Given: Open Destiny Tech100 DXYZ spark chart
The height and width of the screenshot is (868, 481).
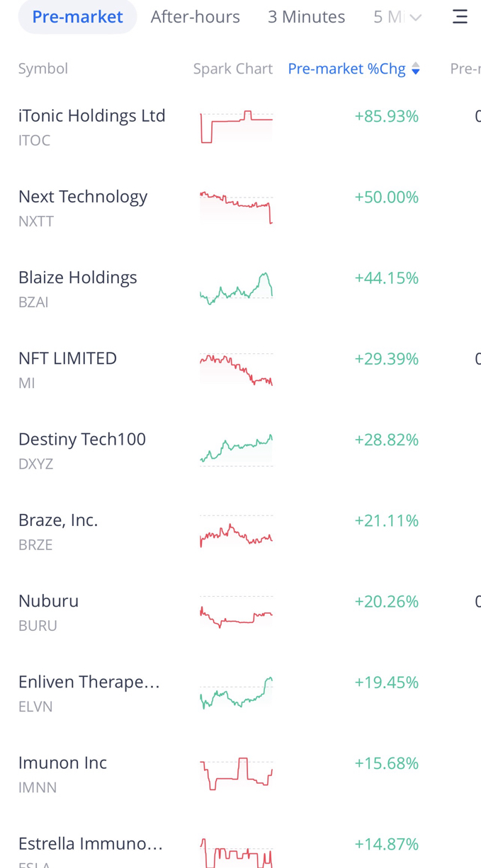Looking at the screenshot, I should click(x=237, y=450).
